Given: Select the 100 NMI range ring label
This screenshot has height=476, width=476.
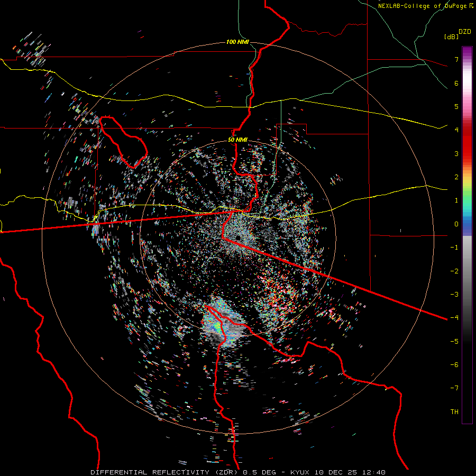Looking at the screenshot, I should (x=237, y=42).
